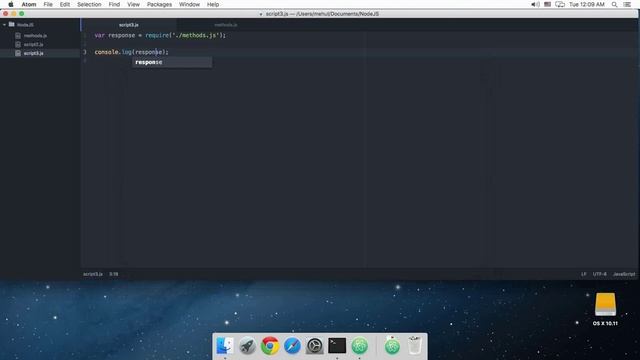Switch to the script3.js editor tab
The height and width of the screenshot is (360, 640).
coord(129,25)
